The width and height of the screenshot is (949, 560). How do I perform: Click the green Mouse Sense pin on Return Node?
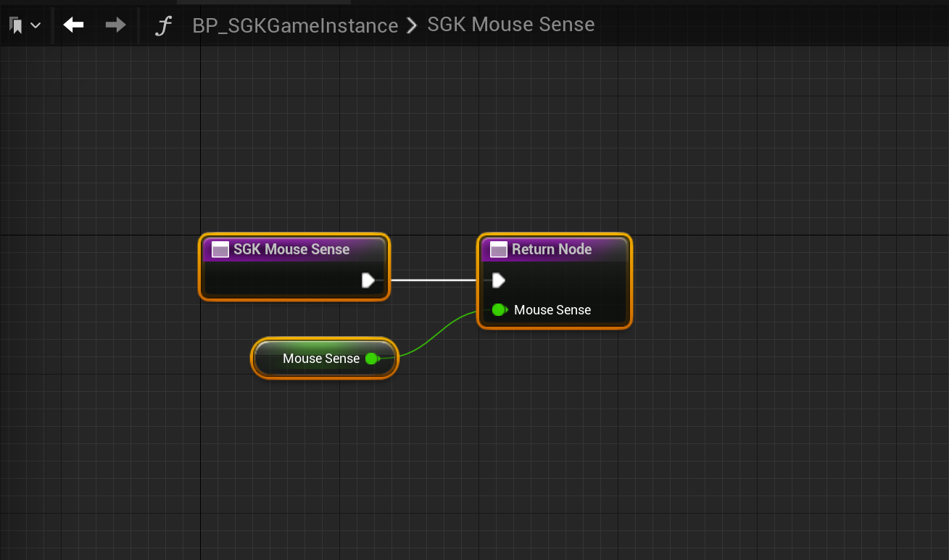coord(499,310)
